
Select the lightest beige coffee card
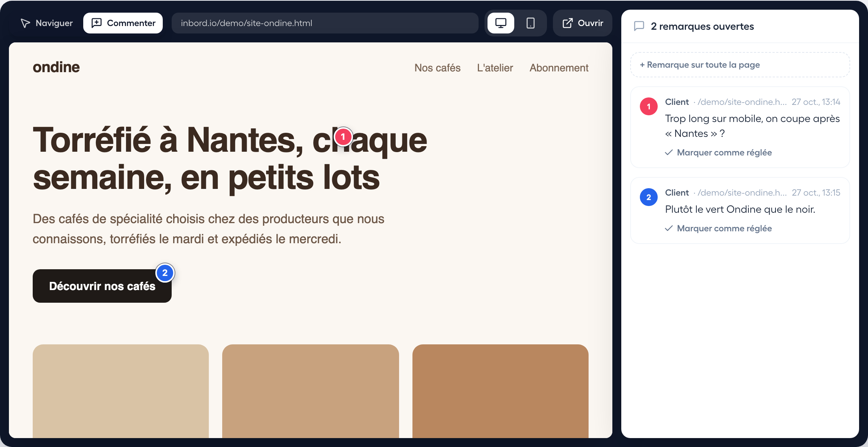(x=121, y=391)
